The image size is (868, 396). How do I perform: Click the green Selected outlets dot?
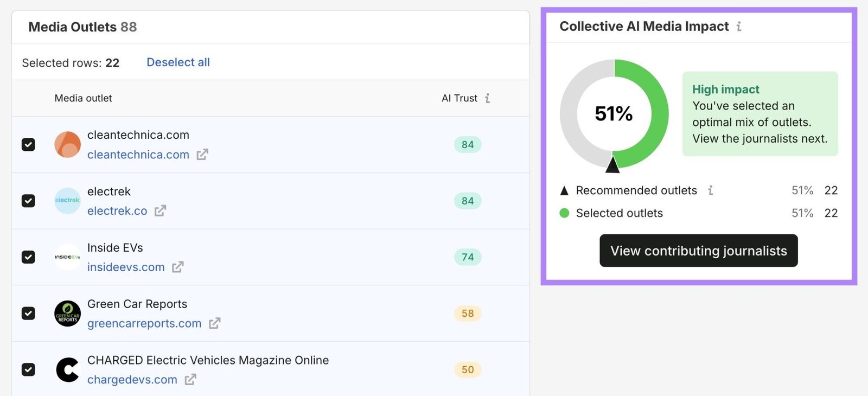pos(564,213)
